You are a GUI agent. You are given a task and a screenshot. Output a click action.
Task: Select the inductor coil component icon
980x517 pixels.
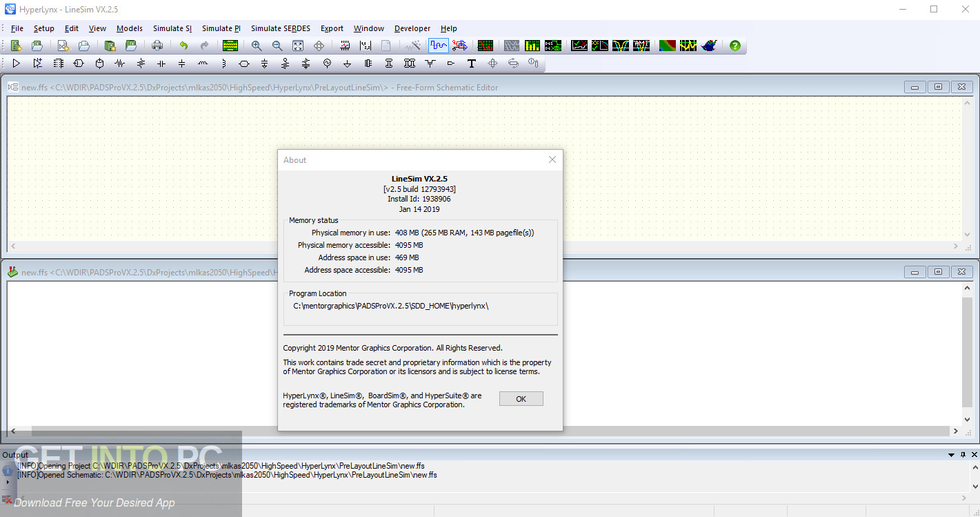tap(203, 64)
